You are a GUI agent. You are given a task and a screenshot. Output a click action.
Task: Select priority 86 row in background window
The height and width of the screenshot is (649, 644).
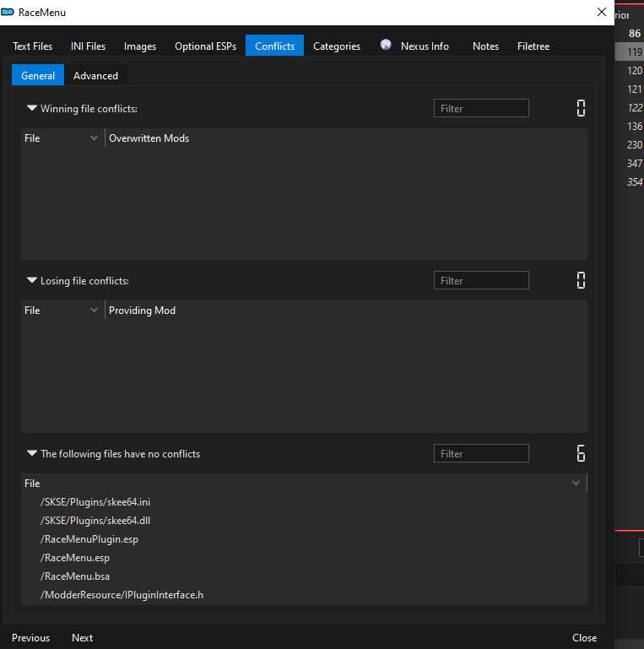(630, 34)
